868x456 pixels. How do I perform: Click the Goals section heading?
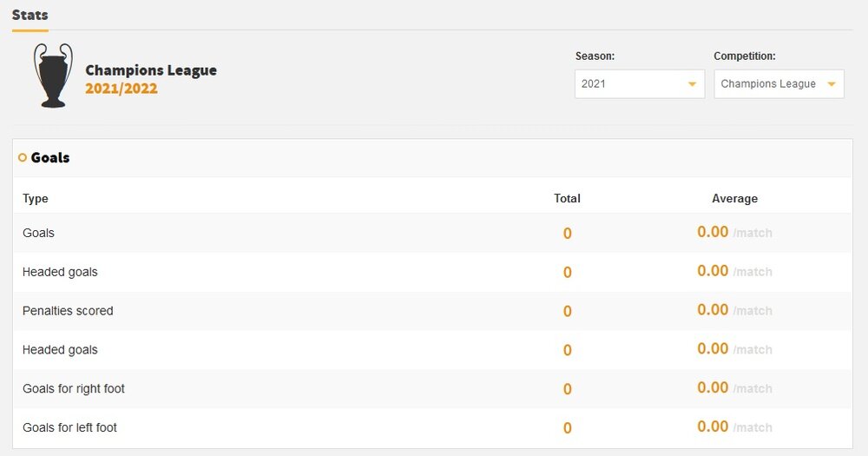coord(50,158)
